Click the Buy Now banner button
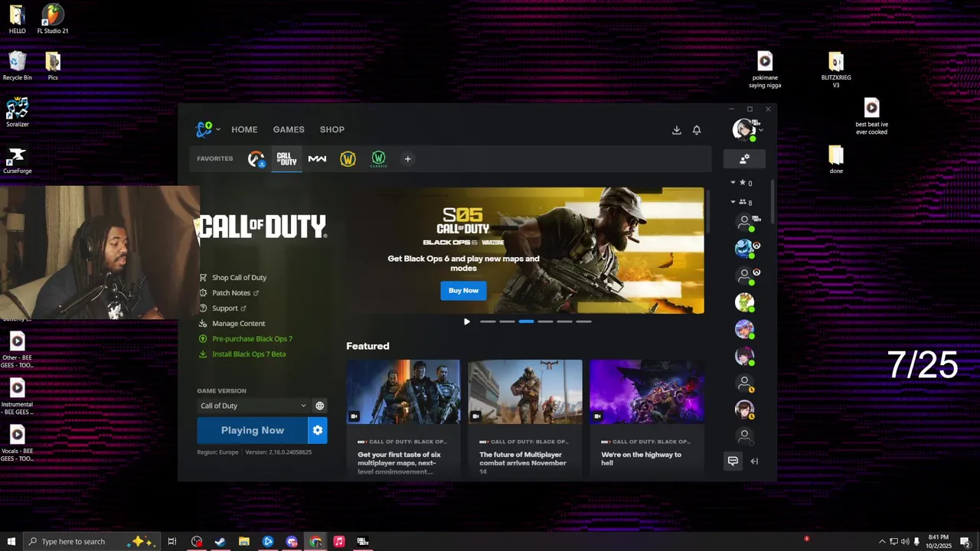 pos(463,290)
